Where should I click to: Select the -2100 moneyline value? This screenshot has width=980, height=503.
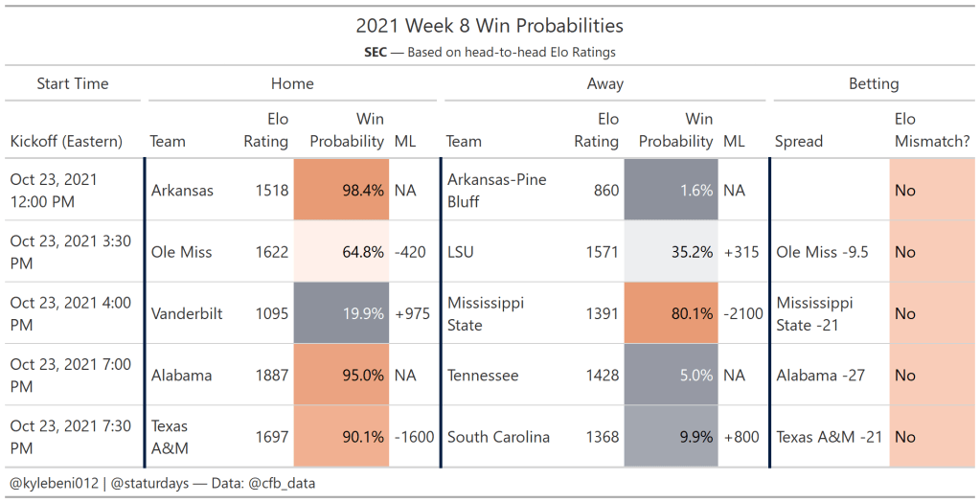pos(741,313)
